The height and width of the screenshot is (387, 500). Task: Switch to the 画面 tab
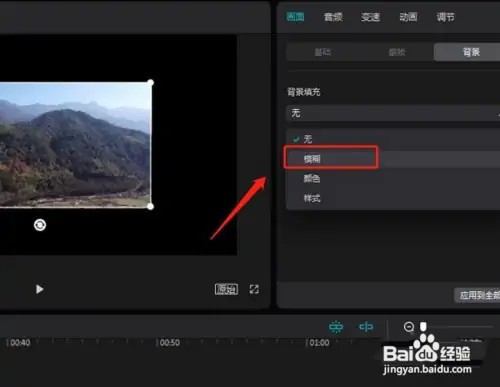(x=295, y=17)
